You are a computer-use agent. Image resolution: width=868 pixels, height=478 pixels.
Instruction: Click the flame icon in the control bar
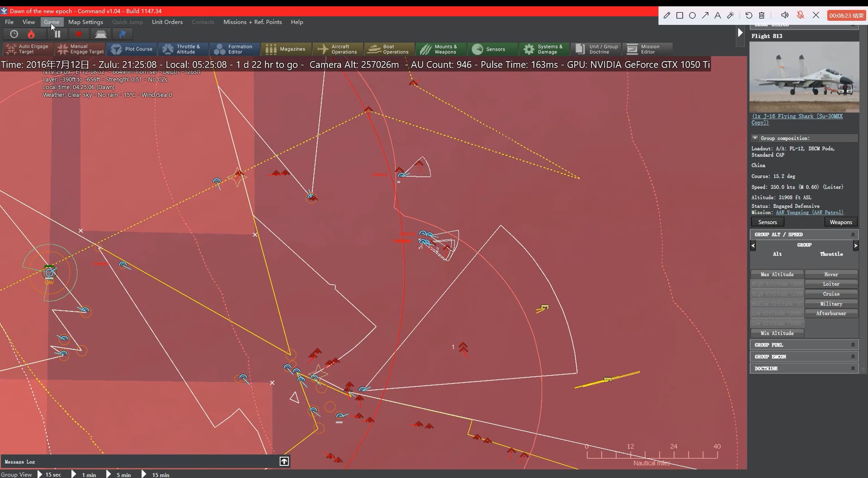point(31,34)
